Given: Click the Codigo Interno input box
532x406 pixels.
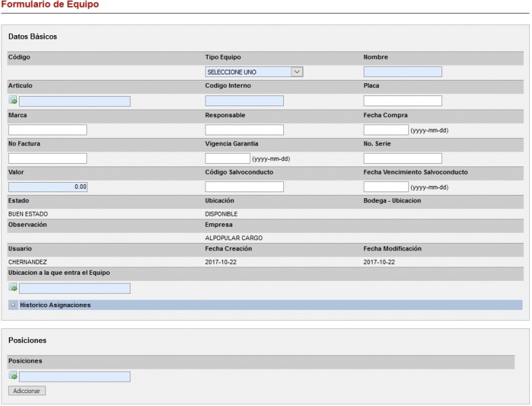Looking at the screenshot, I should (244, 101).
